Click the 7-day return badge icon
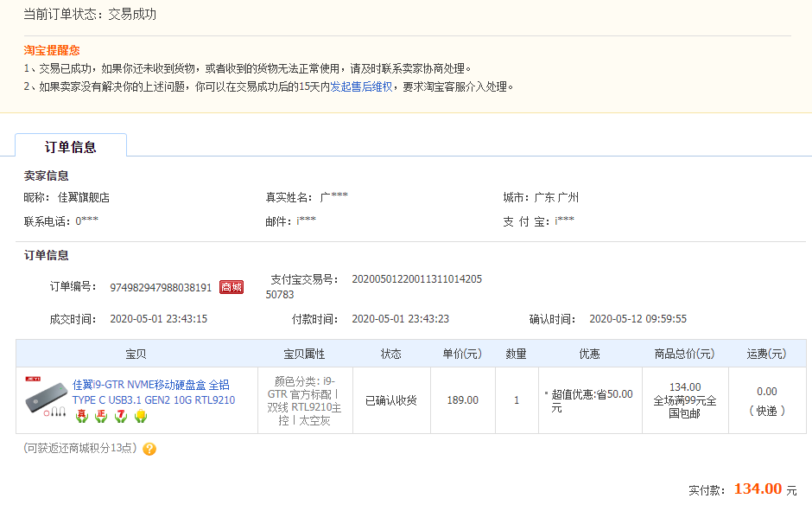 [x=121, y=416]
